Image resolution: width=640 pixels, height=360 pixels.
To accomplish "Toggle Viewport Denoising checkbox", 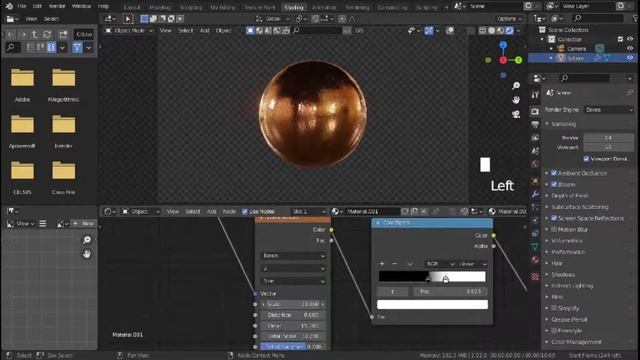I will pos(586,159).
